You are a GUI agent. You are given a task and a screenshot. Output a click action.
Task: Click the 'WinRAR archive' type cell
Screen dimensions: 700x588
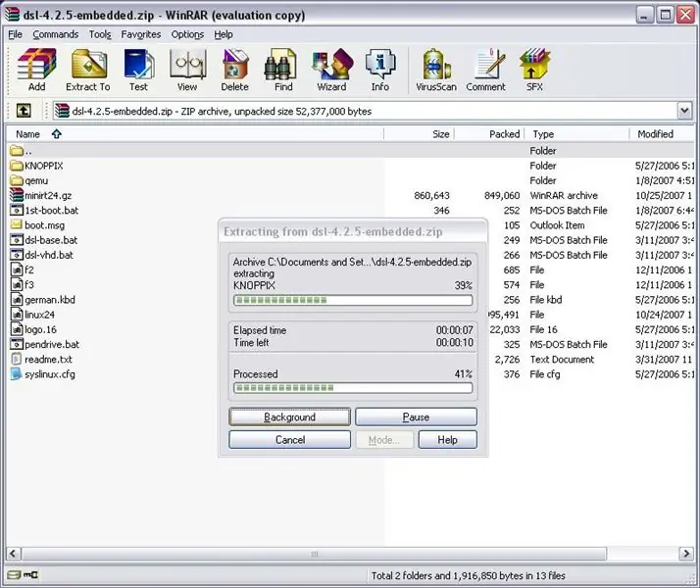[564, 195]
